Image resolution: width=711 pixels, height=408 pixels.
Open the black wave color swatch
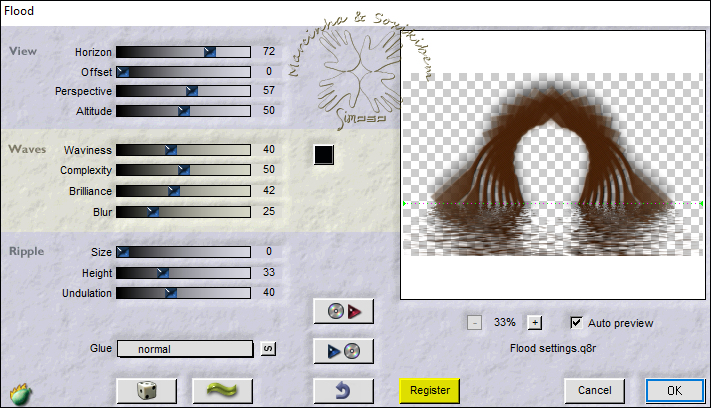(x=323, y=155)
